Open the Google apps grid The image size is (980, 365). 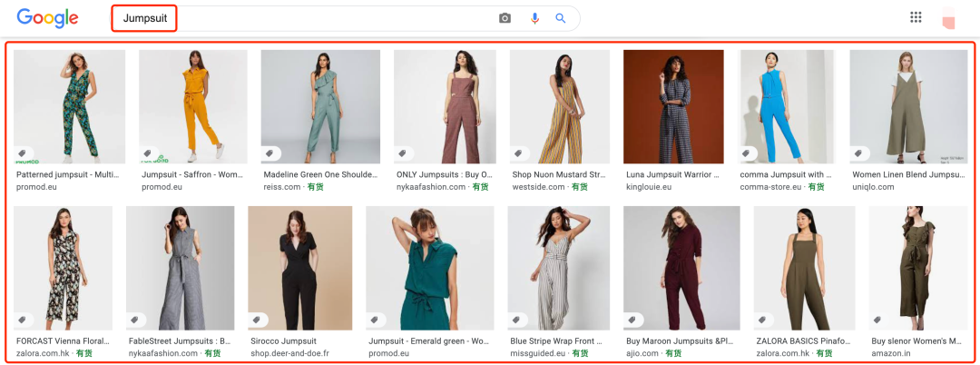click(916, 17)
